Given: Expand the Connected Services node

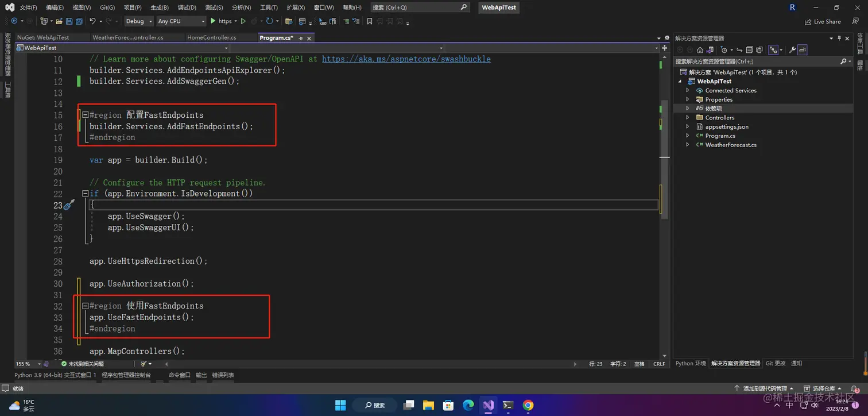Looking at the screenshot, I should click(x=688, y=90).
